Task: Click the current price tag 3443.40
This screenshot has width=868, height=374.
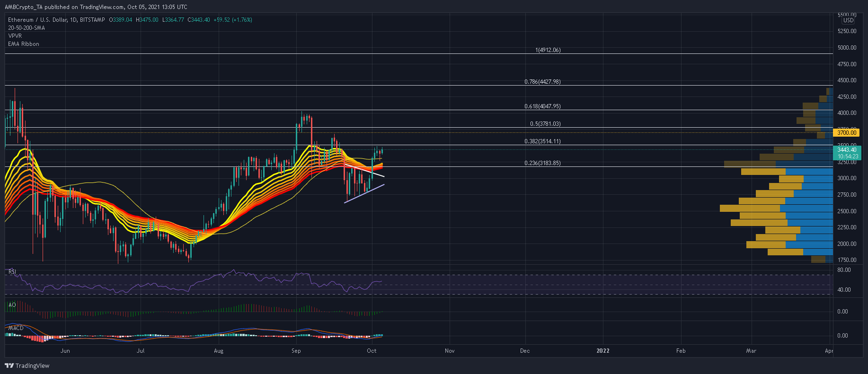Action: click(847, 150)
